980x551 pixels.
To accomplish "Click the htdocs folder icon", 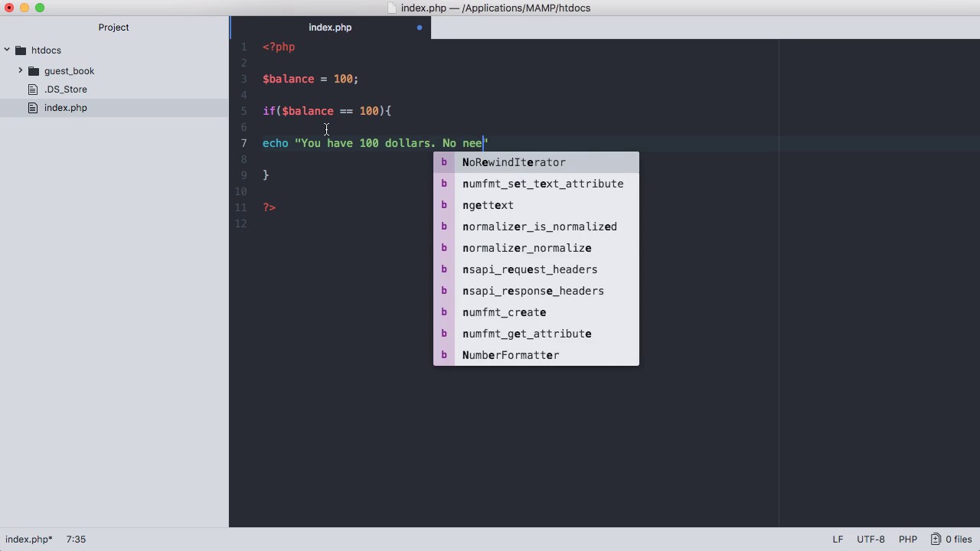I will tap(21, 51).
